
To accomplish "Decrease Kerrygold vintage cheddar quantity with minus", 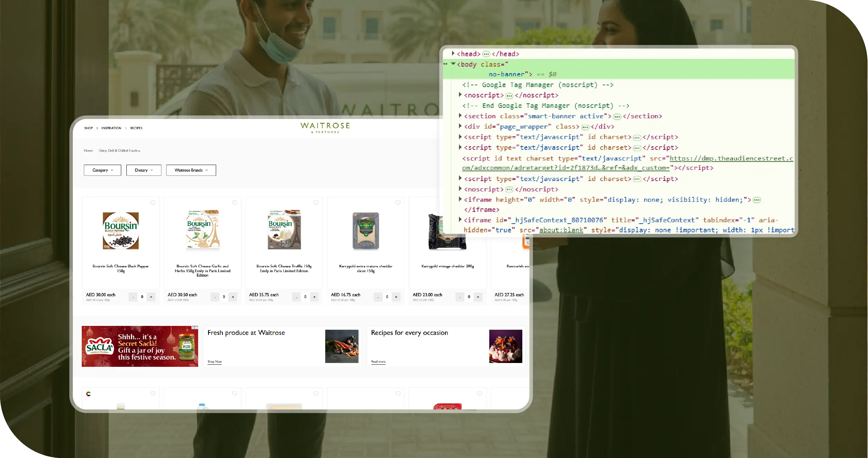I will point(460,297).
